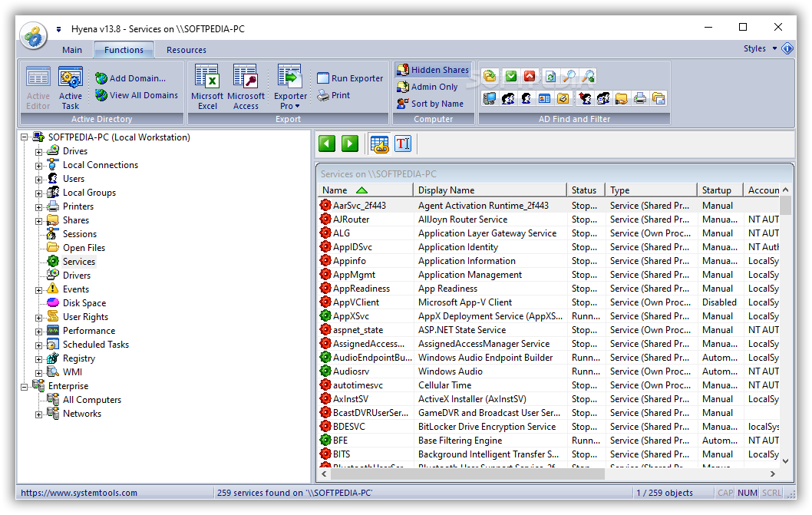Image resolution: width=812 pixels, height=515 pixels.
Task: Switch to the Resources ribbon tab
Action: (x=186, y=50)
